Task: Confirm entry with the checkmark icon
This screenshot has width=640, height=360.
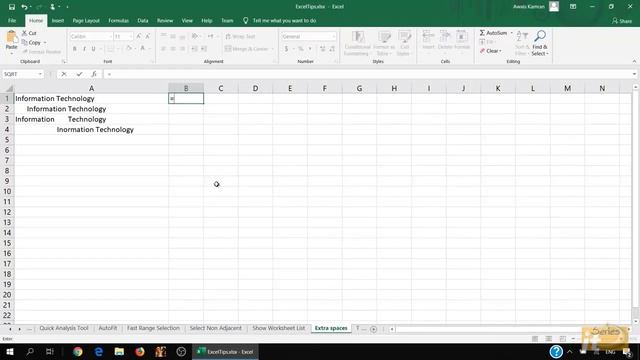Action: (x=79, y=74)
